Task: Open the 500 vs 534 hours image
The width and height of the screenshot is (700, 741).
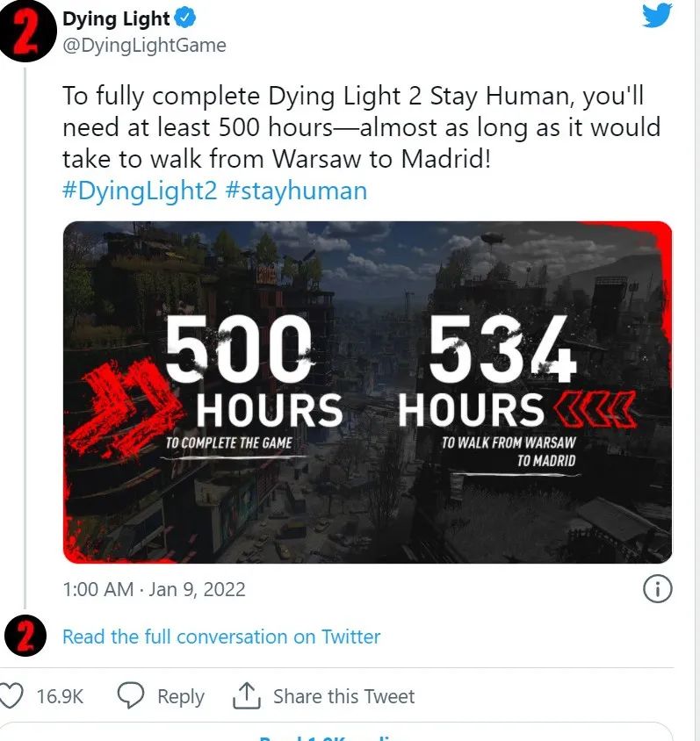Action: click(367, 392)
